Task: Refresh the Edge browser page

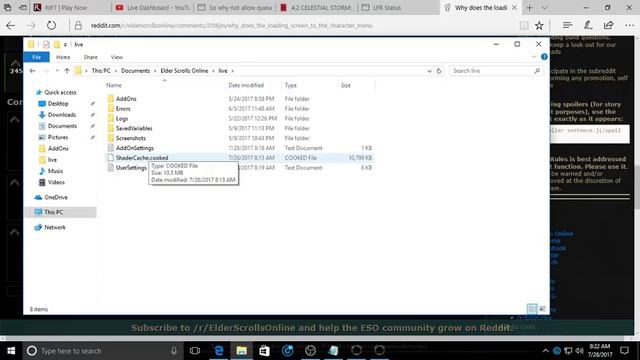Action: pyautogui.click(x=51, y=26)
